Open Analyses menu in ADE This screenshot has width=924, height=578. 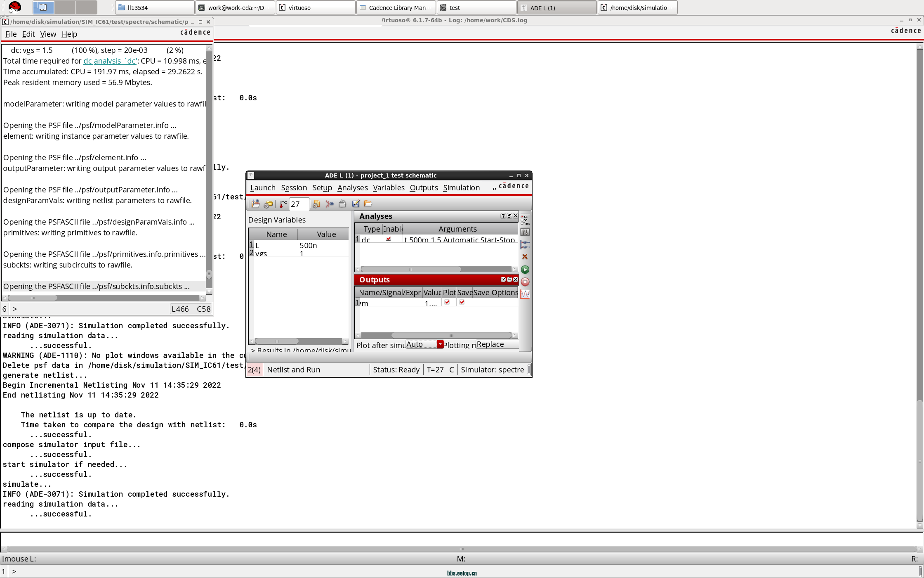pos(353,188)
